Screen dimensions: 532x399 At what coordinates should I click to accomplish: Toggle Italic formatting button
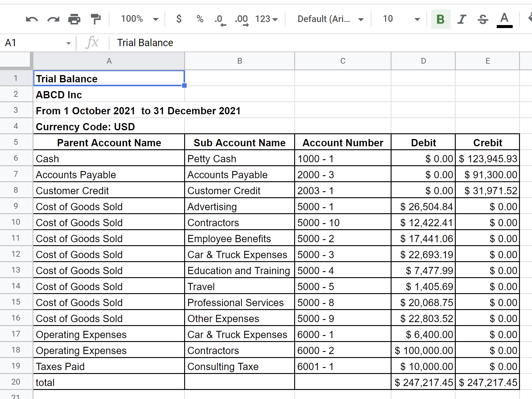pos(461,19)
